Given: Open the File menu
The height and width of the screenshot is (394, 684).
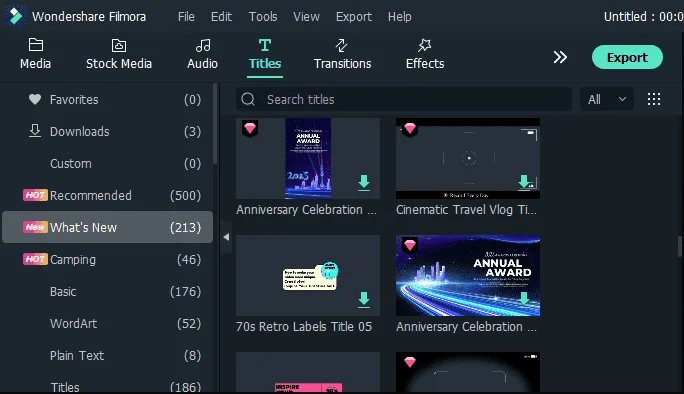Looking at the screenshot, I should pyautogui.click(x=186, y=17).
